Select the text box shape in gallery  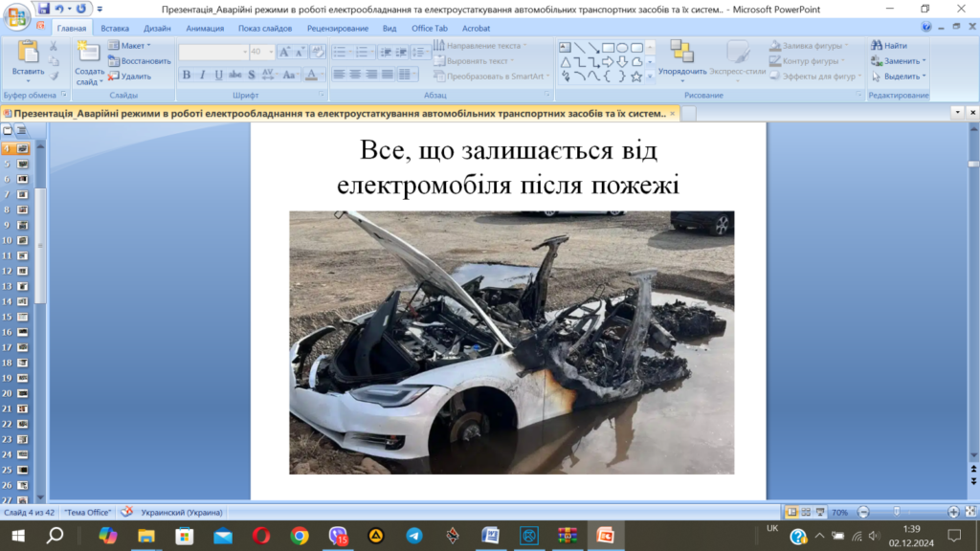point(565,48)
